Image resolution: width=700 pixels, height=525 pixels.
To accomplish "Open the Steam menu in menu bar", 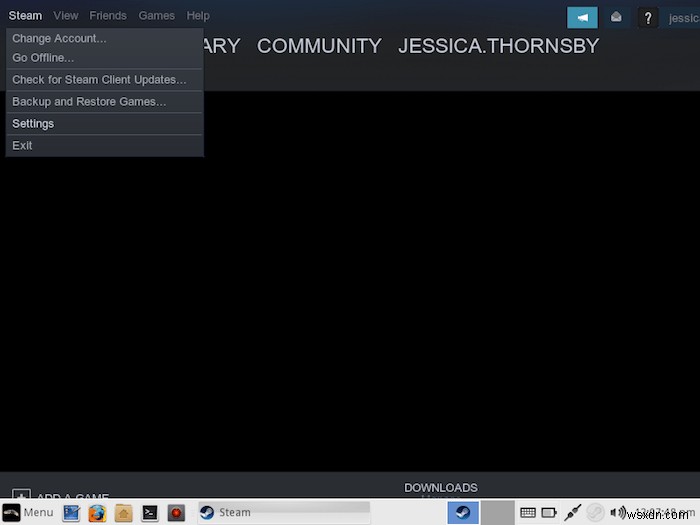I will [x=25, y=16].
